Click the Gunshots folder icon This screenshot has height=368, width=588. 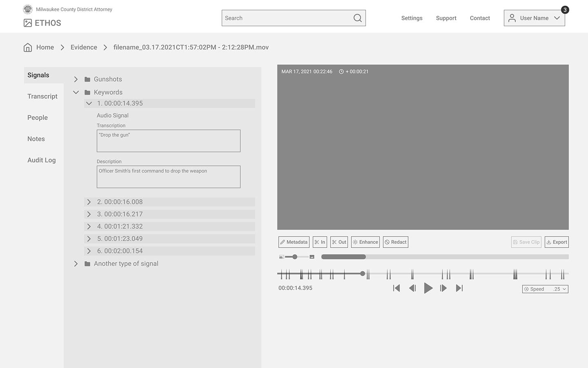click(x=87, y=79)
